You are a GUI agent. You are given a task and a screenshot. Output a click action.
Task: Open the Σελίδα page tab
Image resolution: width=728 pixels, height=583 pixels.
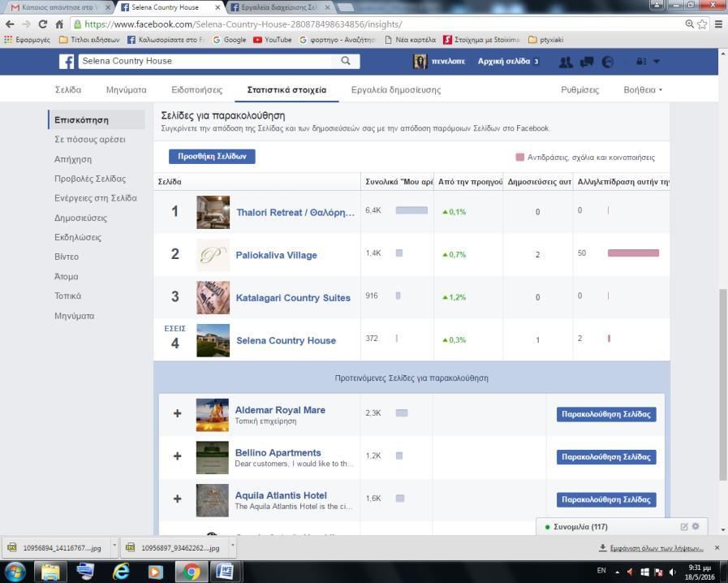[x=68, y=89]
